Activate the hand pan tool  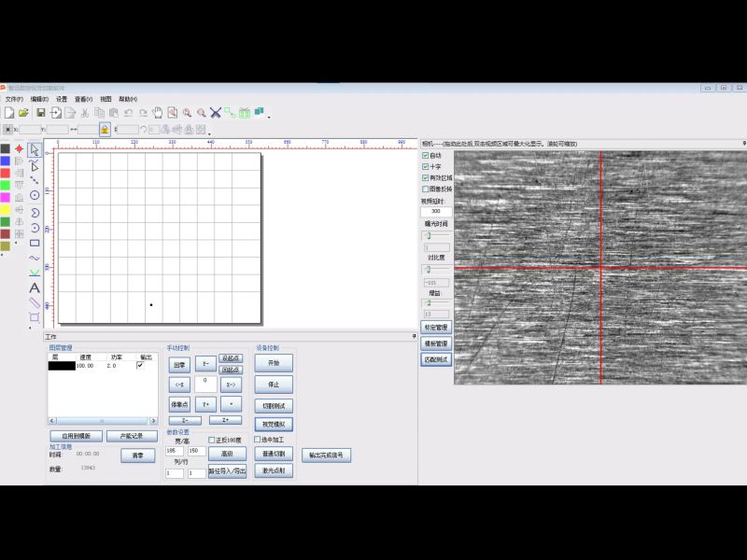[x=157, y=113]
